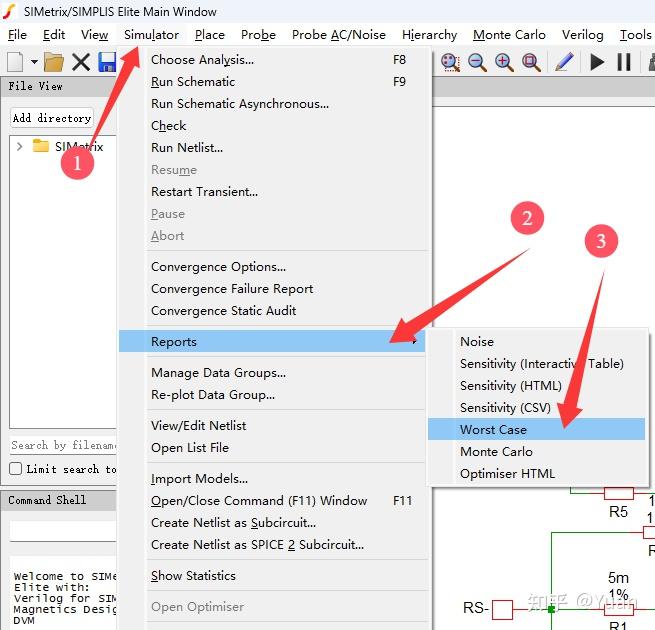Click the Zoom In magnifier icon
The image size is (655, 630).
coord(504,63)
